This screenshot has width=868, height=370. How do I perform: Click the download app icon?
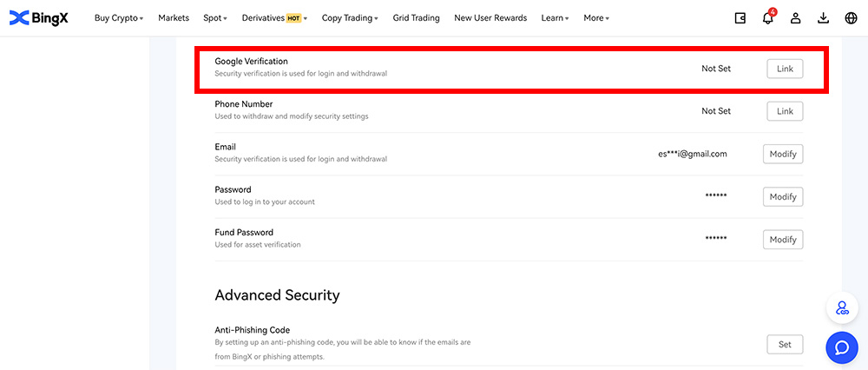pos(823,18)
